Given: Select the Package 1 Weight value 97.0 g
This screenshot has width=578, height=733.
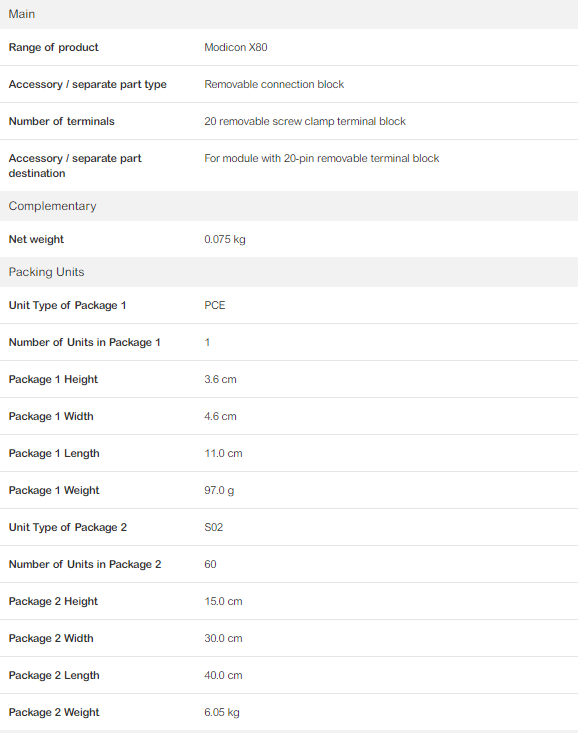Looking at the screenshot, I should pos(219,490).
